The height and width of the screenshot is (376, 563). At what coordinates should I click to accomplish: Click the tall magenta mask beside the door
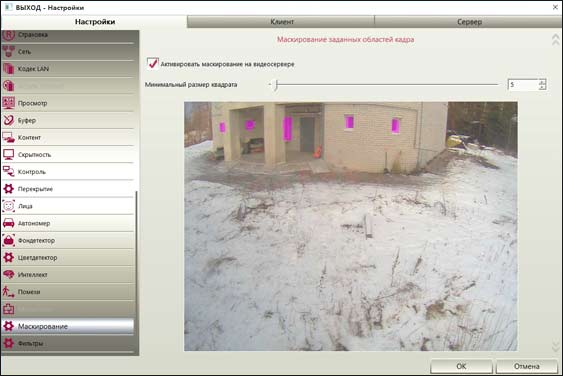(x=287, y=129)
